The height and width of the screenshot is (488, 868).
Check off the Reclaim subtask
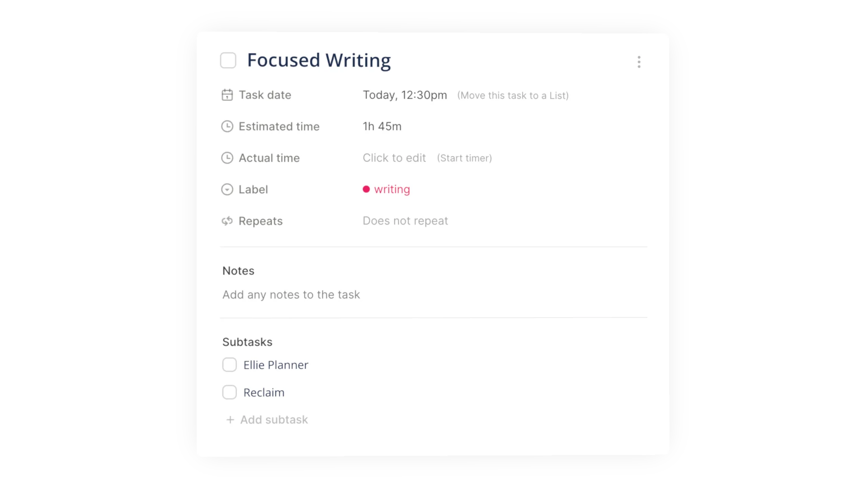pyautogui.click(x=230, y=392)
